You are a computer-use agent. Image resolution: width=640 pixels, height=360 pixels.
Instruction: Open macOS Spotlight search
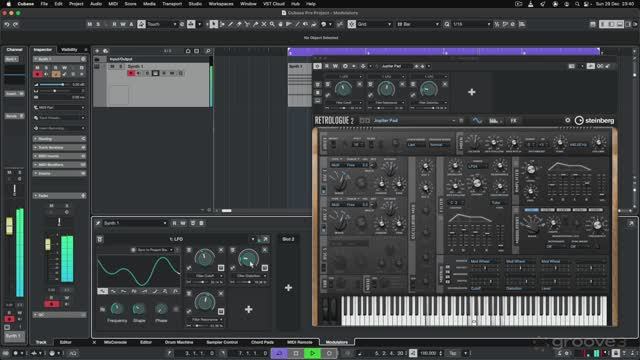pos(577,4)
